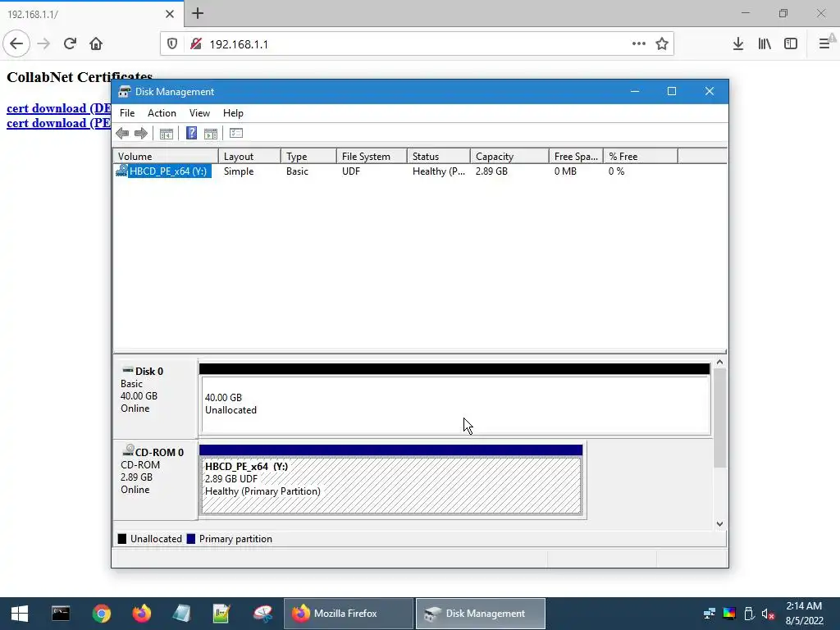Image resolution: width=840 pixels, height=630 pixels.
Task: Click scroll up arrow in disk pane
Action: pyautogui.click(x=719, y=363)
